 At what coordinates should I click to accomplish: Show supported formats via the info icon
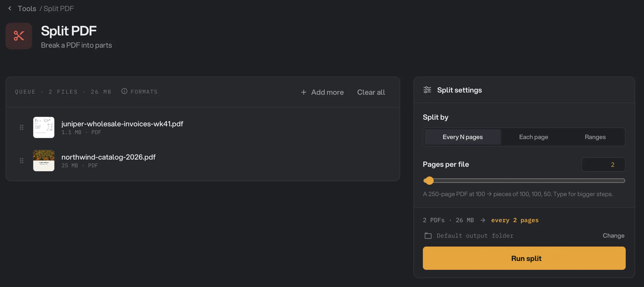(124, 91)
